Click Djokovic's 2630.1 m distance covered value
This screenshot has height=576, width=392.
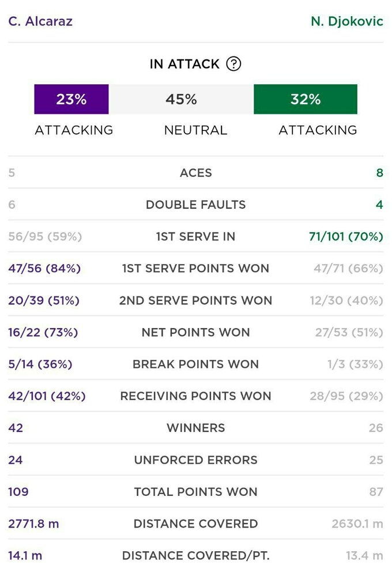pyautogui.click(x=357, y=524)
